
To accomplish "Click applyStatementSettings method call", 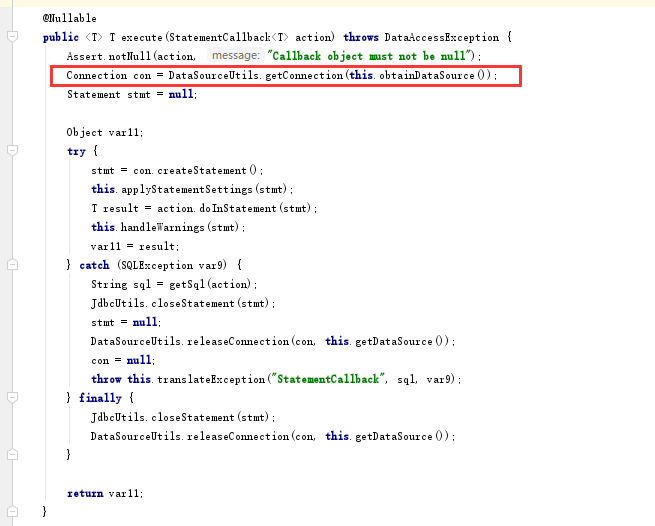I will click(x=187, y=190).
